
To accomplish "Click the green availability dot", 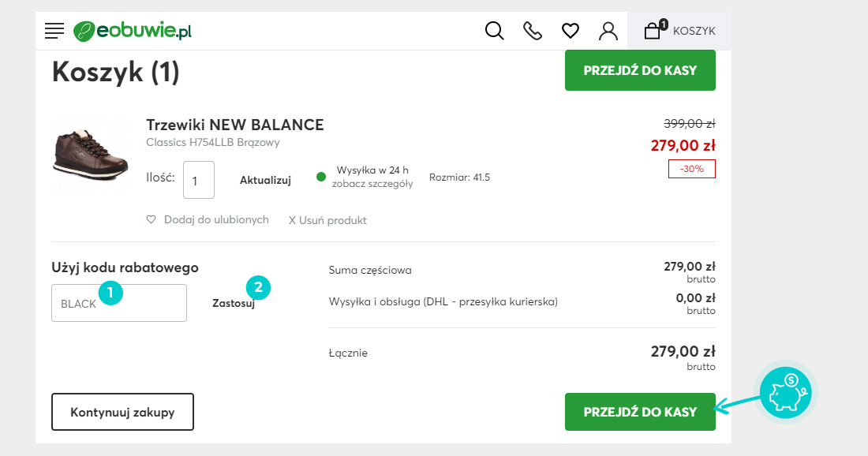I will pyautogui.click(x=320, y=177).
